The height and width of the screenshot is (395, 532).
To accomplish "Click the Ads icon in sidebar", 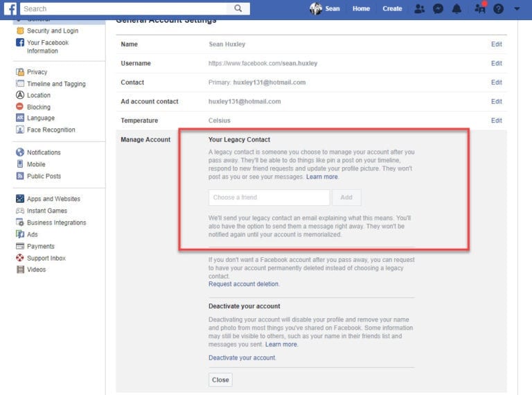I will click(x=20, y=234).
